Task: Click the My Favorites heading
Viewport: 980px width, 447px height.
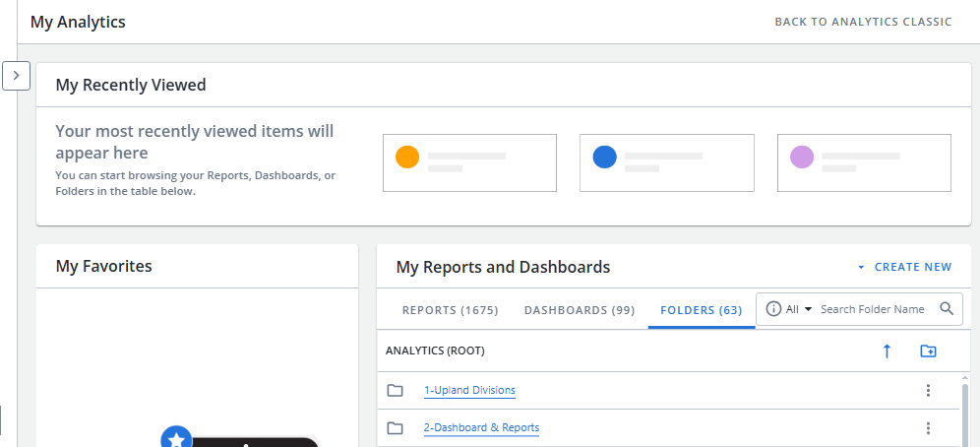Action: click(x=103, y=266)
